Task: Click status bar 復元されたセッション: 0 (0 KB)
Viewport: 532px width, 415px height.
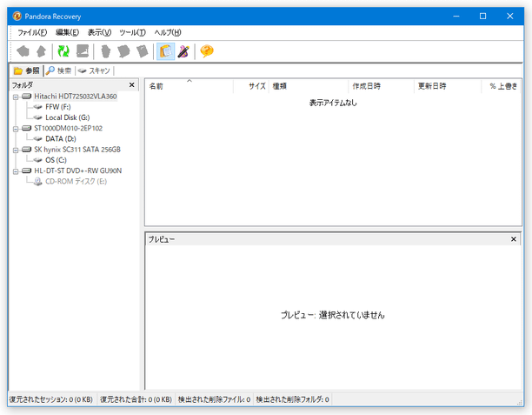Action: coord(51,399)
